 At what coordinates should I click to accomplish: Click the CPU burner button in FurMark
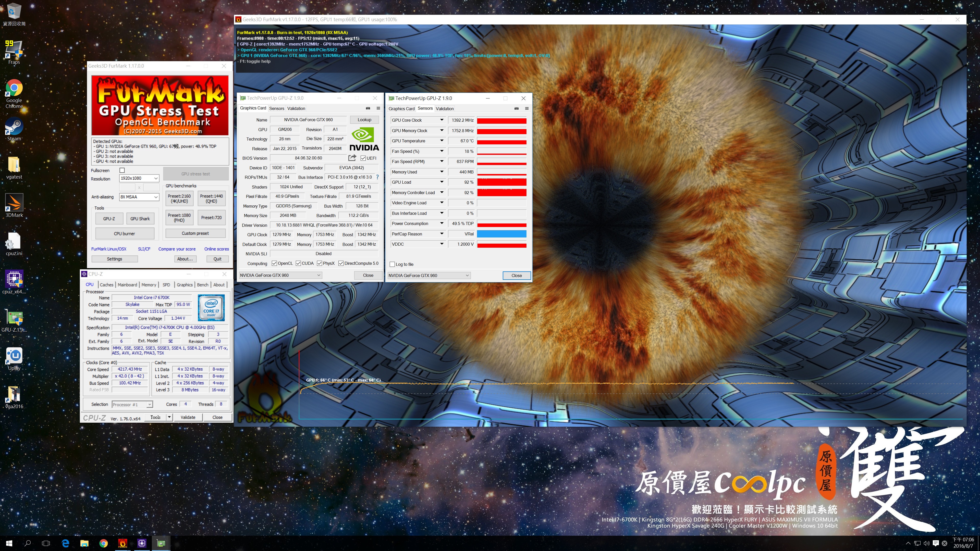tap(125, 233)
